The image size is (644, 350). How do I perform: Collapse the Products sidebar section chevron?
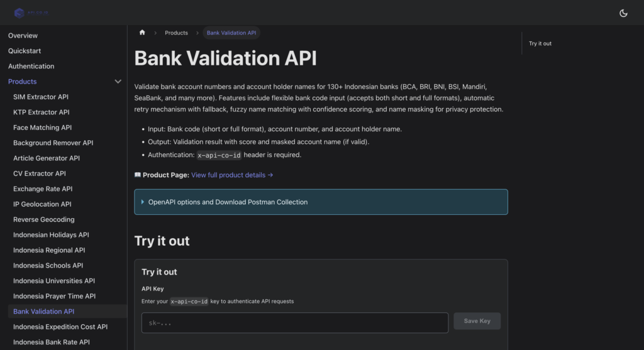click(118, 82)
